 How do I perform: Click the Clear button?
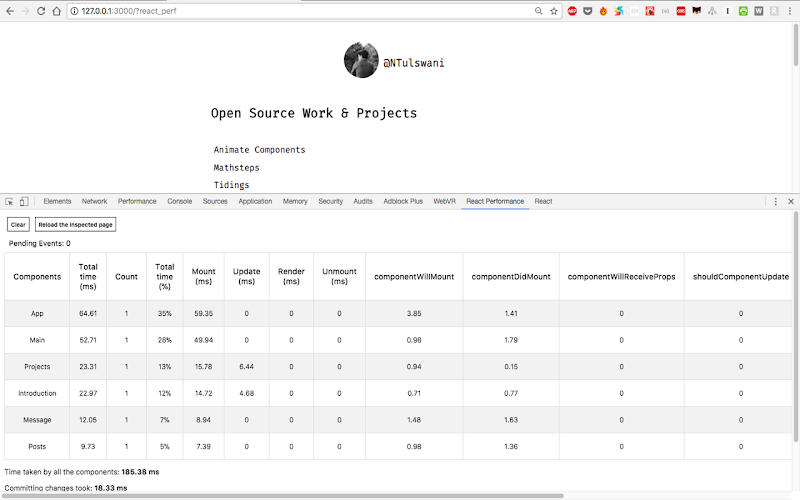(x=18, y=224)
